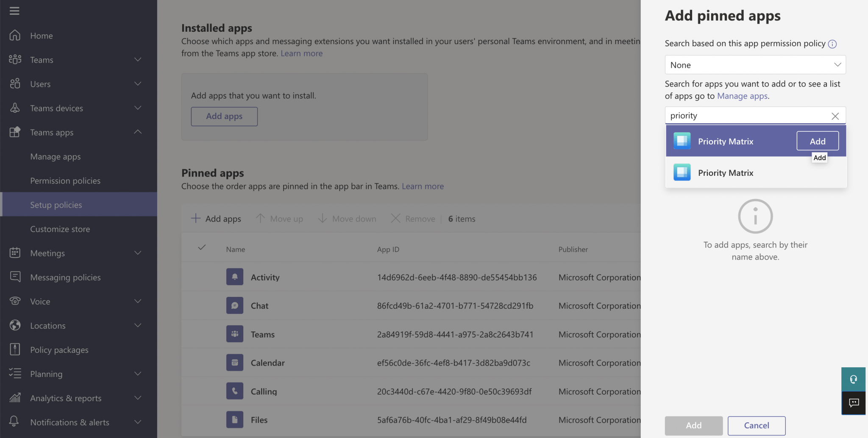
Task: Open the hamburger navigation menu
Action: point(14,11)
